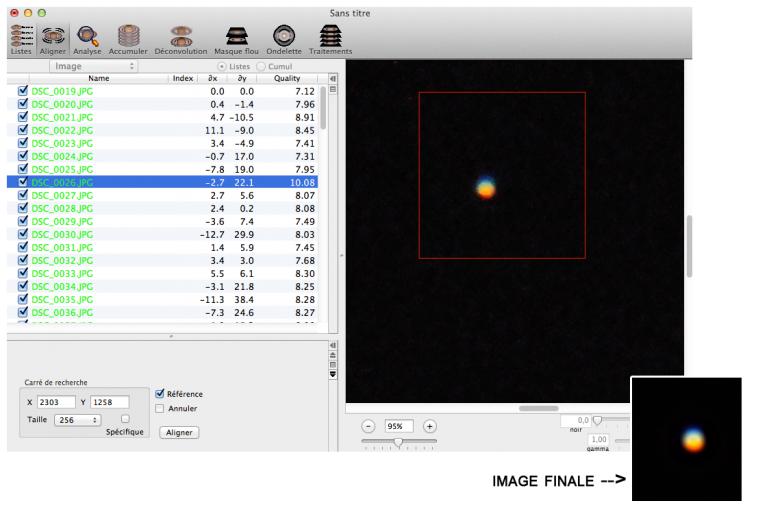
Task: Select row DSC_0027.JPG
Action: click(162, 195)
